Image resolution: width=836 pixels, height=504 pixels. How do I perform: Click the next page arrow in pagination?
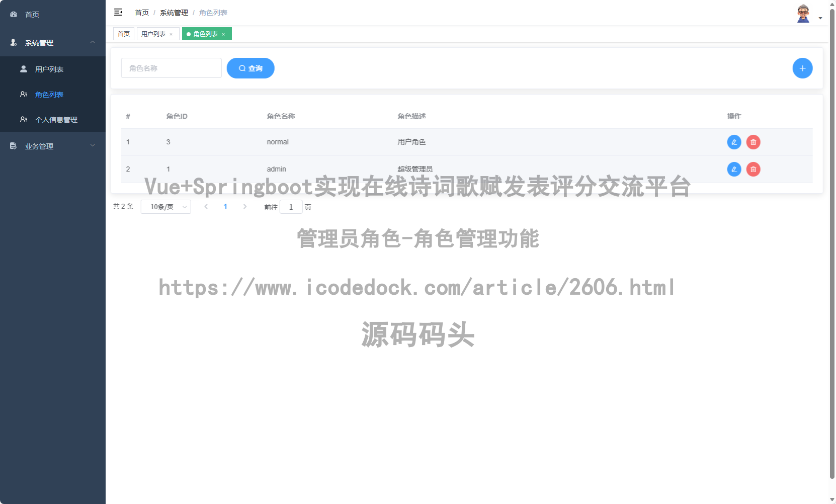(x=245, y=206)
